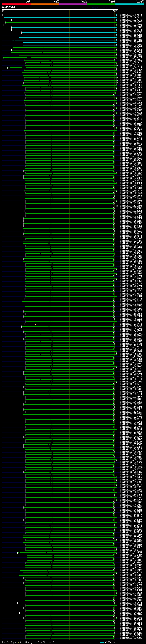This screenshot has width=146, height=644.
Task: Select hit label UniRef100_B2URK5
Action: coord(131,70)
